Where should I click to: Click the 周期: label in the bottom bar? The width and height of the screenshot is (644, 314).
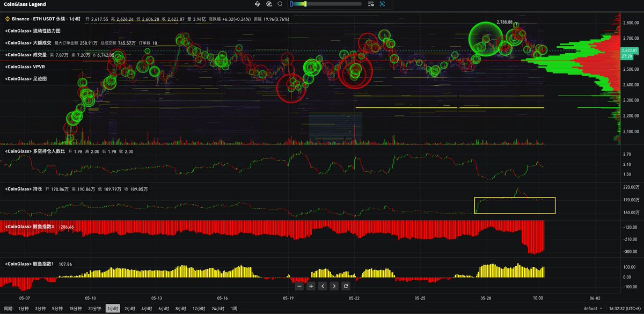tap(9, 309)
